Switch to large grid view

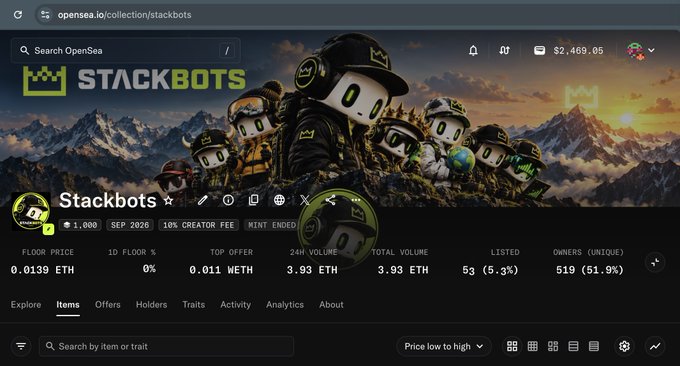coord(512,346)
